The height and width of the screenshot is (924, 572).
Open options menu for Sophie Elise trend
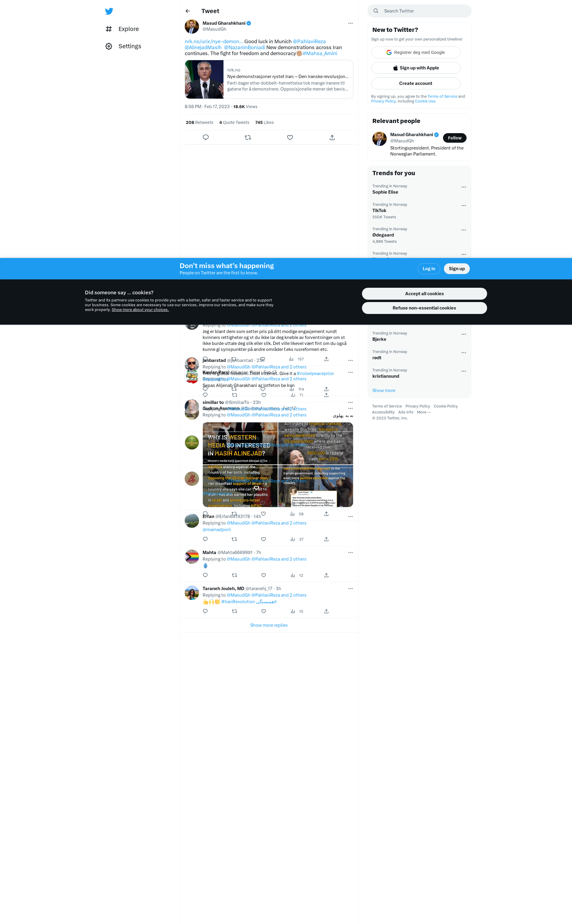464,187
